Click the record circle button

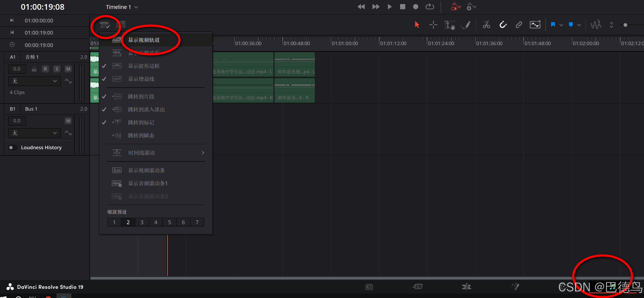415,7
